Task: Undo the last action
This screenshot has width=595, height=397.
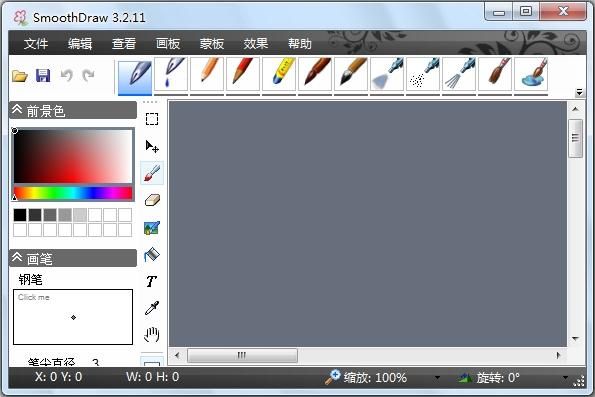Action: coord(67,76)
